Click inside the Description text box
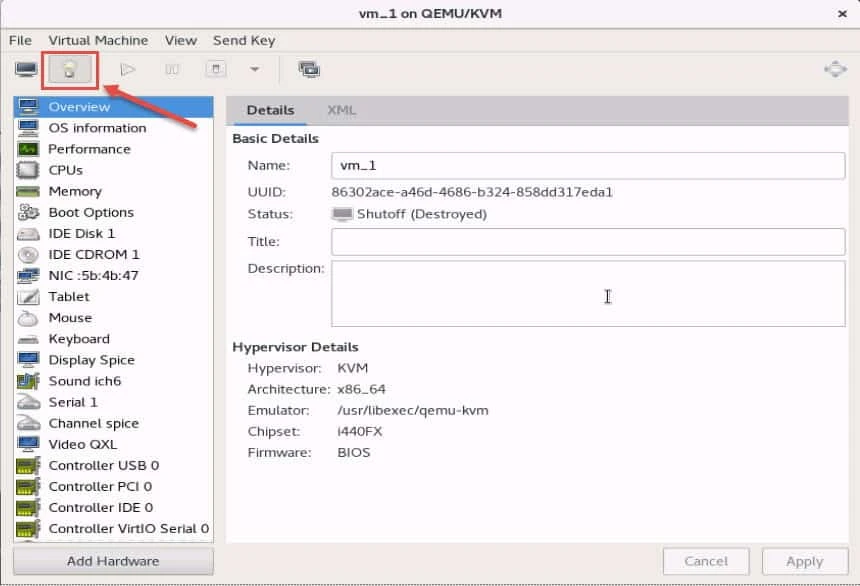The width and height of the screenshot is (860, 586). click(588, 295)
